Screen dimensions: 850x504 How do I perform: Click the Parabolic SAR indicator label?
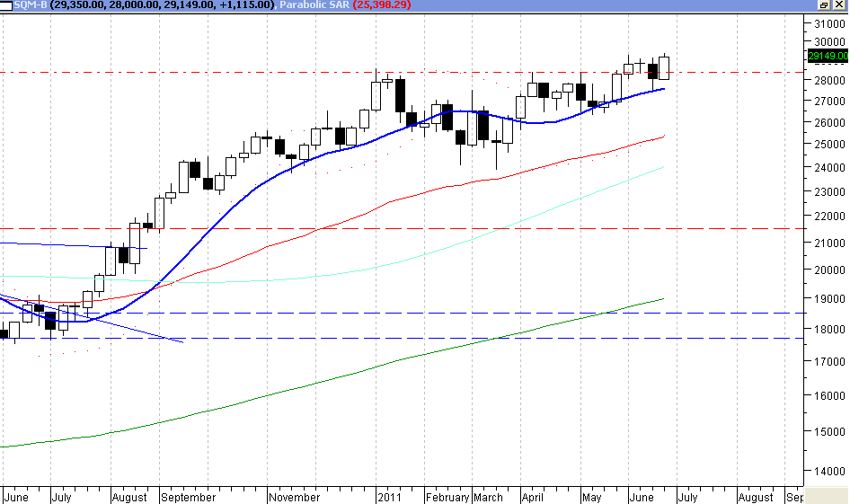tap(314, 4)
